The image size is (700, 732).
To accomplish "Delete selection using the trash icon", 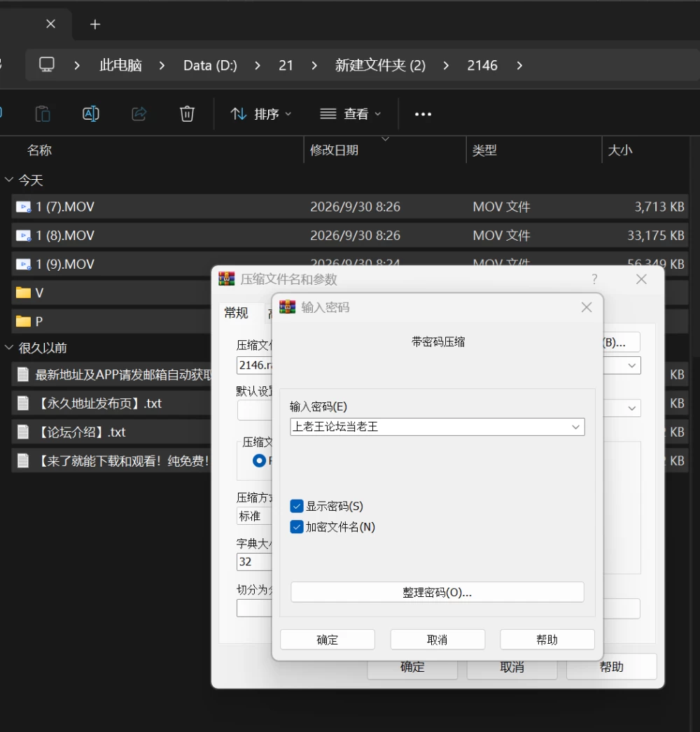I will pyautogui.click(x=188, y=114).
